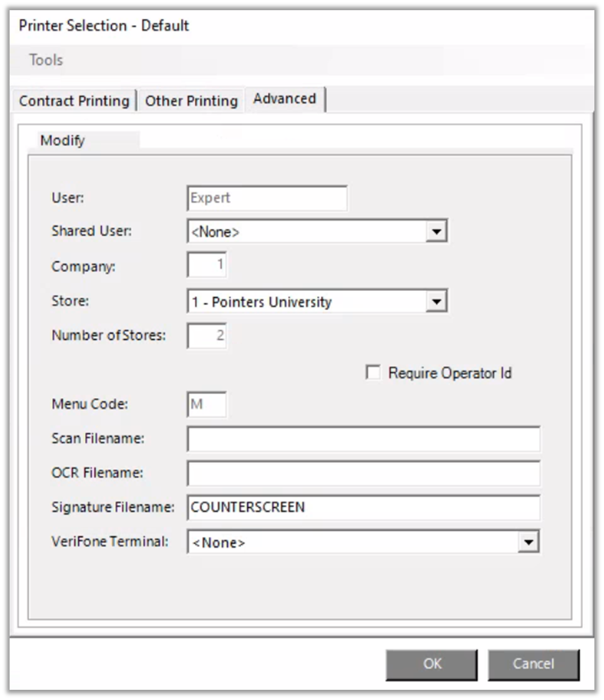Expand the VeriFone Terminal dropdown

(528, 542)
